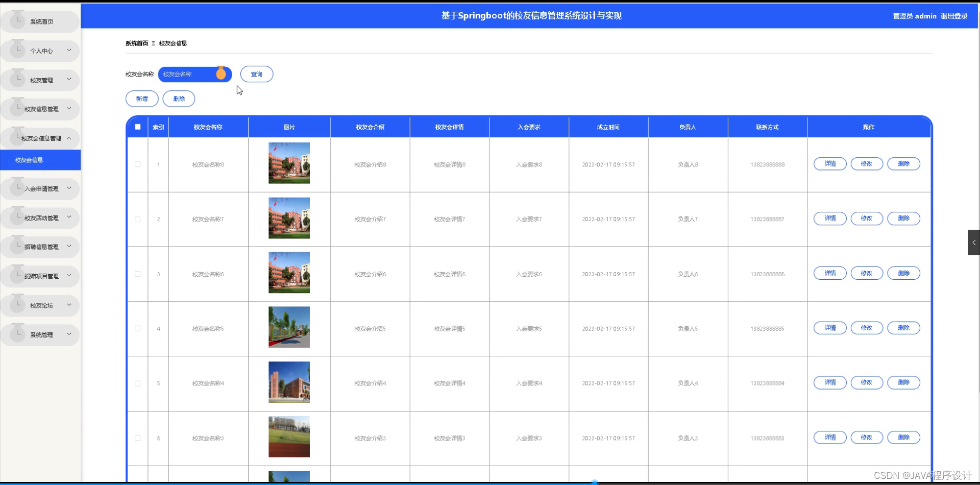Open 详情 for 校友会名称5
The width and height of the screenshot is (980, 485).
[x=830, y=328]
